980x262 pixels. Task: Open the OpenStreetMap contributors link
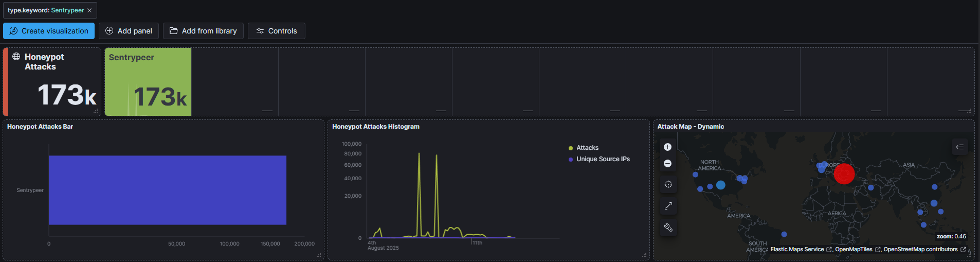pos(924,250)
